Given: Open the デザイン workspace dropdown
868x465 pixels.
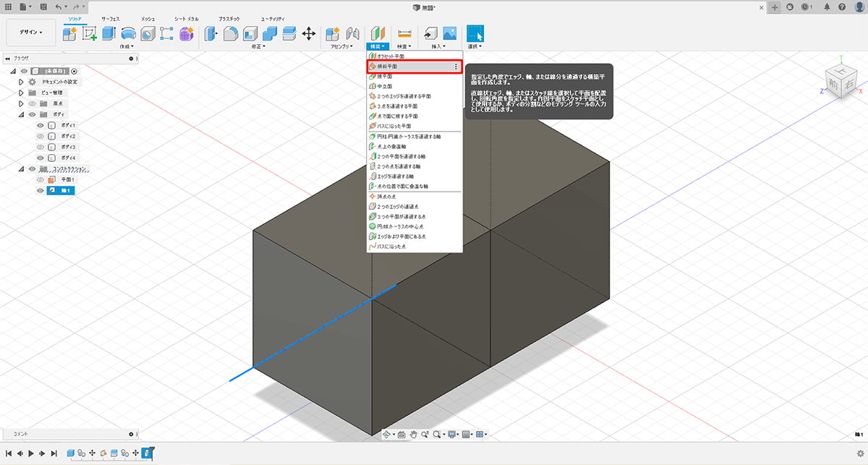Looking at the screenshot, I should (30, 33).
